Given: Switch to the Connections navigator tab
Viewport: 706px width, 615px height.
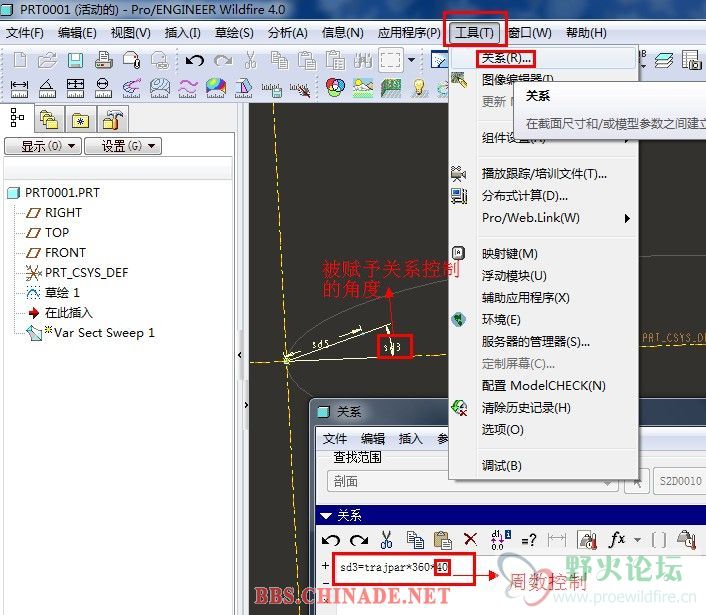Looking at the screenshot, I should (x=112, y=120).
